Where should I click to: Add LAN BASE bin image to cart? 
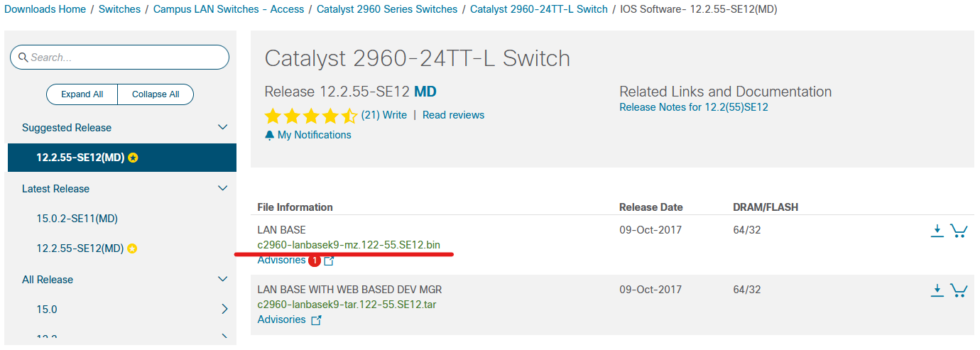pos(959,231)
